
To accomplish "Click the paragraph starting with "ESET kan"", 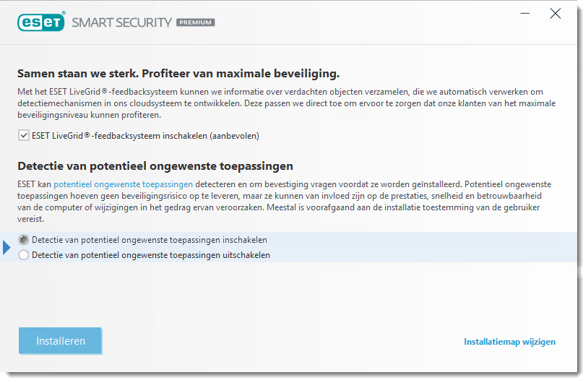I will tap(282, 202).
